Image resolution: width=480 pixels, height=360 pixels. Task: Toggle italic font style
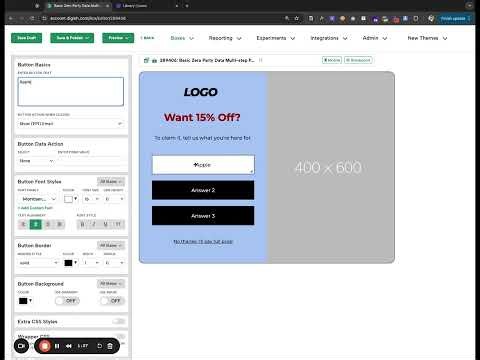pyautogui.click(x=94, y=224)
